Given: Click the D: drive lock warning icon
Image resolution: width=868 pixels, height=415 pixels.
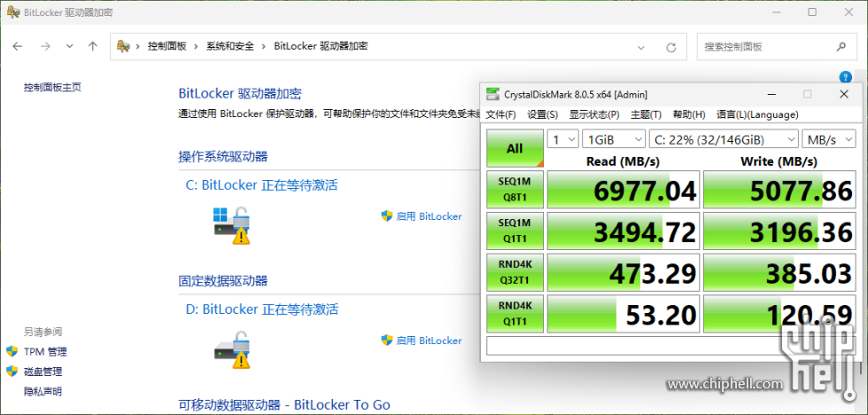Looking at the screenshot, I should click(x=232, y=349).
